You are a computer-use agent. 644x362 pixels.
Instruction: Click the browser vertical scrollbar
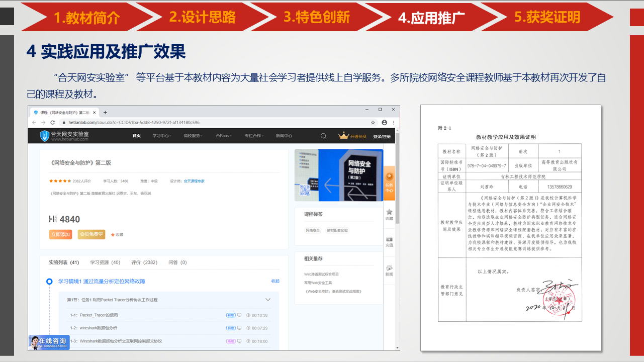(397, 239)
